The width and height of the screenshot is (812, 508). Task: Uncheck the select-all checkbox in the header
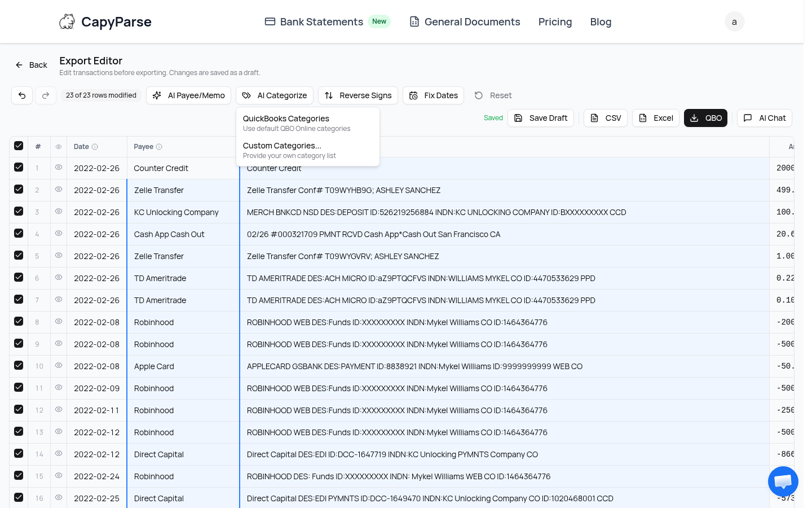pos(19,146)
